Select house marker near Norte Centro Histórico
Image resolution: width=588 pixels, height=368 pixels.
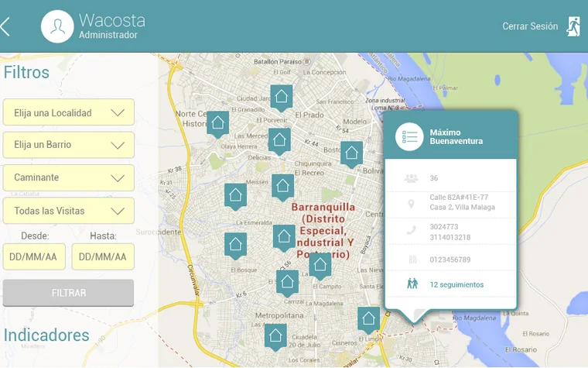click(217, 124)
